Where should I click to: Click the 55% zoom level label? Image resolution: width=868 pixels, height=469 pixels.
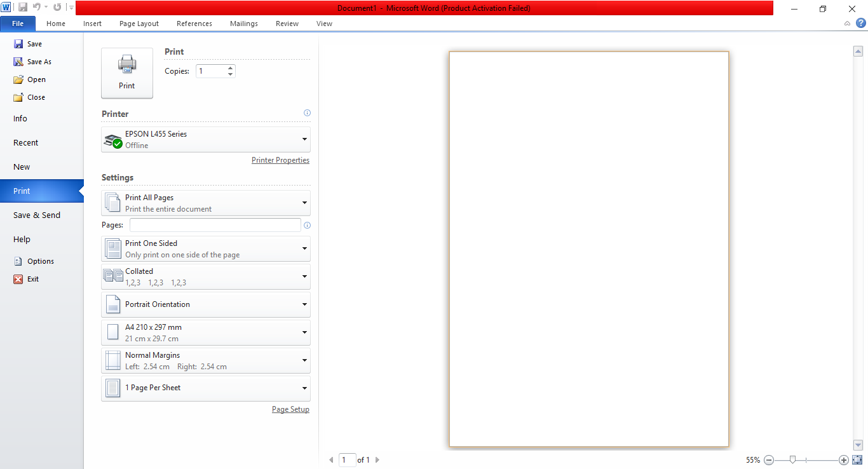point(753,459)
